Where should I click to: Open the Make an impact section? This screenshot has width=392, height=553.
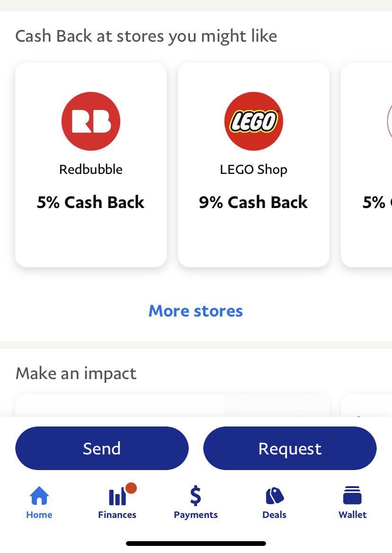tap(76, 373)
